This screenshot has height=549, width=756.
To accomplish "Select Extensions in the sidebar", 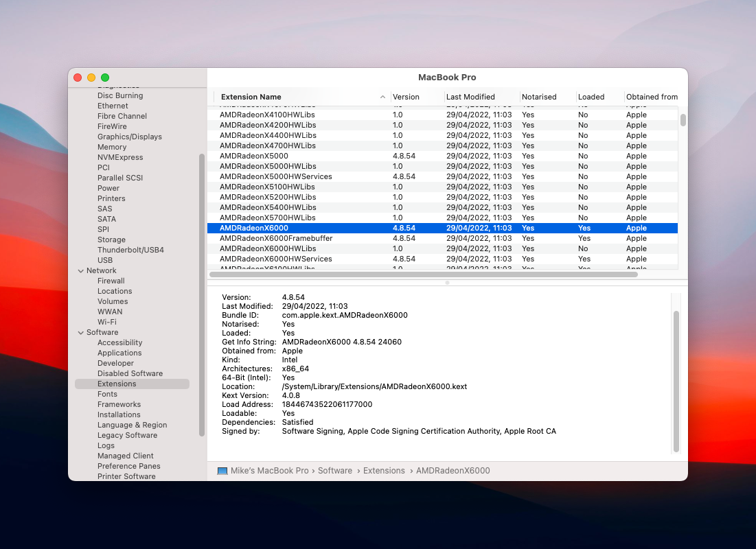I will click(x=132, y=384).
